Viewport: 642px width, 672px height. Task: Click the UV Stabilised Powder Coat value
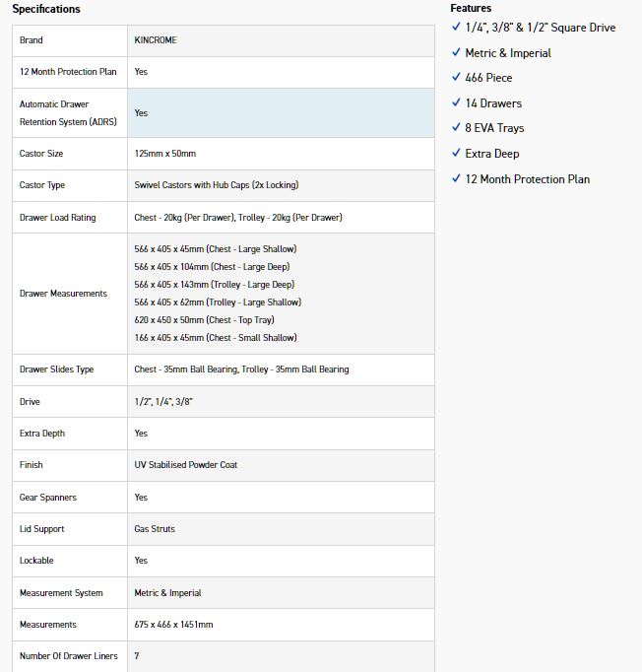pos(185,465)
